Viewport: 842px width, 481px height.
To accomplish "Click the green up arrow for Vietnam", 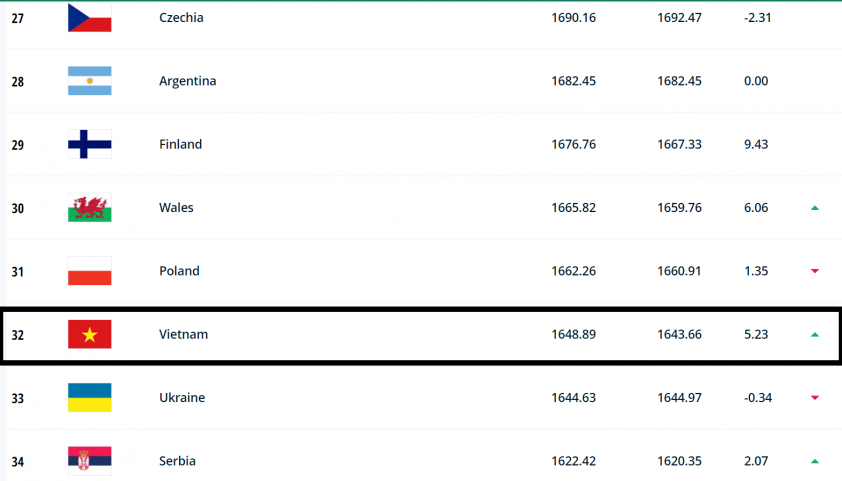I will click(815, 334).
